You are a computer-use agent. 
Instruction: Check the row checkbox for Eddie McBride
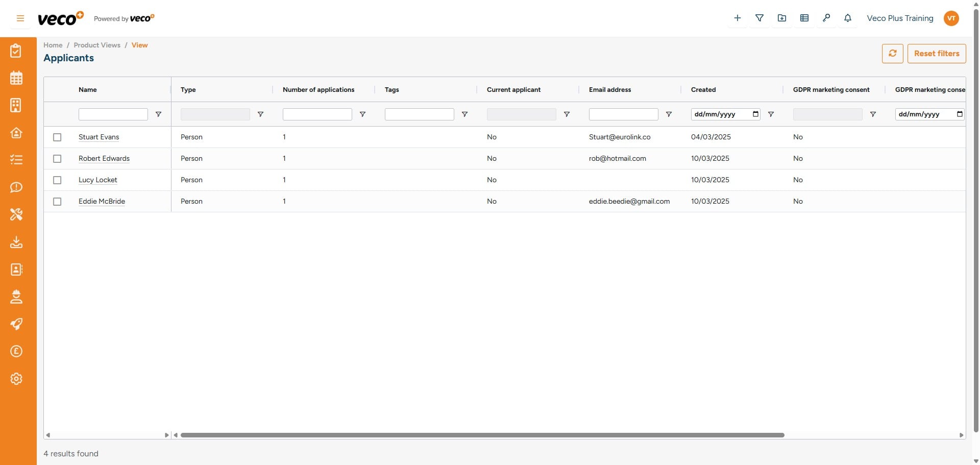pos(57,201)
